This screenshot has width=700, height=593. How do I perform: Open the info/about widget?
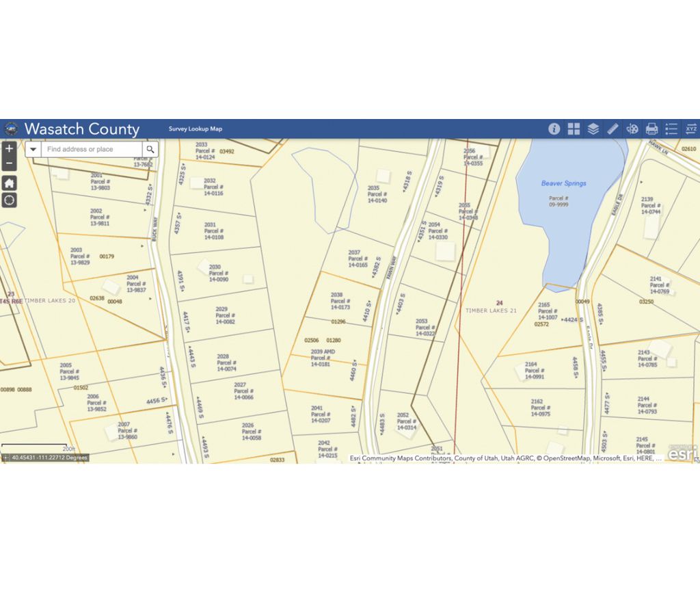(x=554, y=129)
